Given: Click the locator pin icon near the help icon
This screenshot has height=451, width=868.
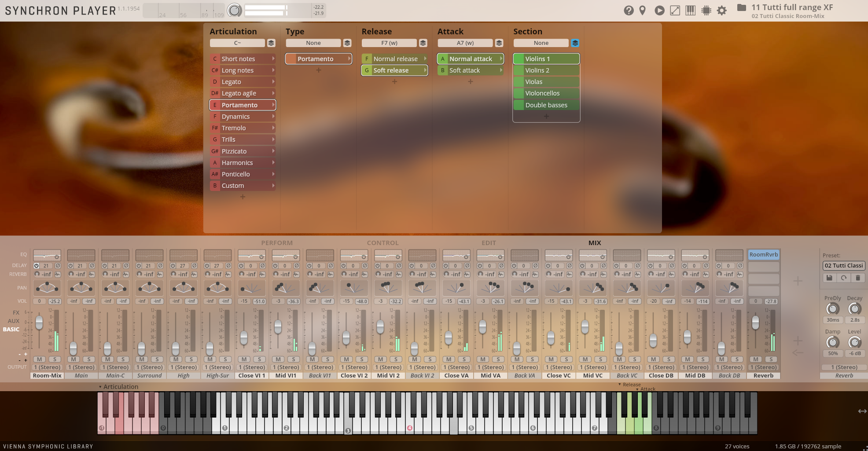Looking at the screenshot, I should [642, 10].
